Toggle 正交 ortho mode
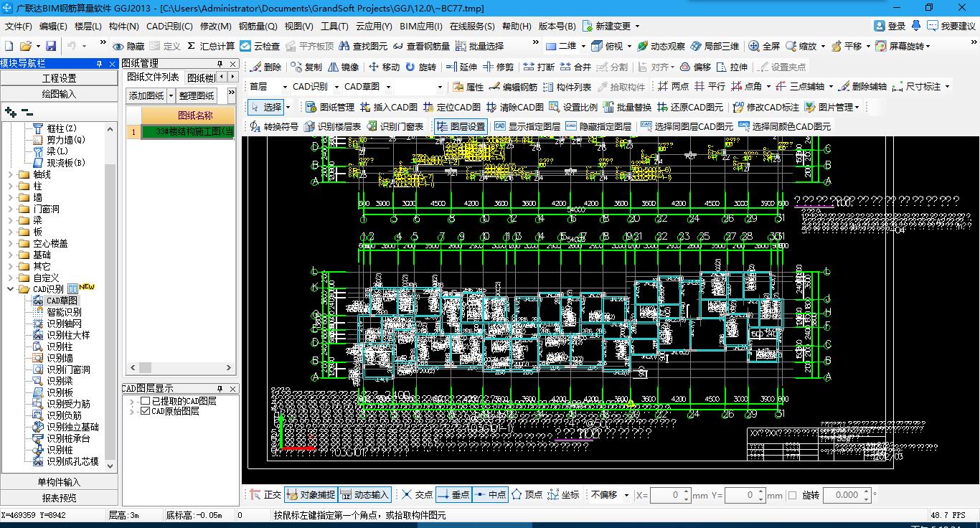This screenshot has width=980, height=528. pos(265,495)
